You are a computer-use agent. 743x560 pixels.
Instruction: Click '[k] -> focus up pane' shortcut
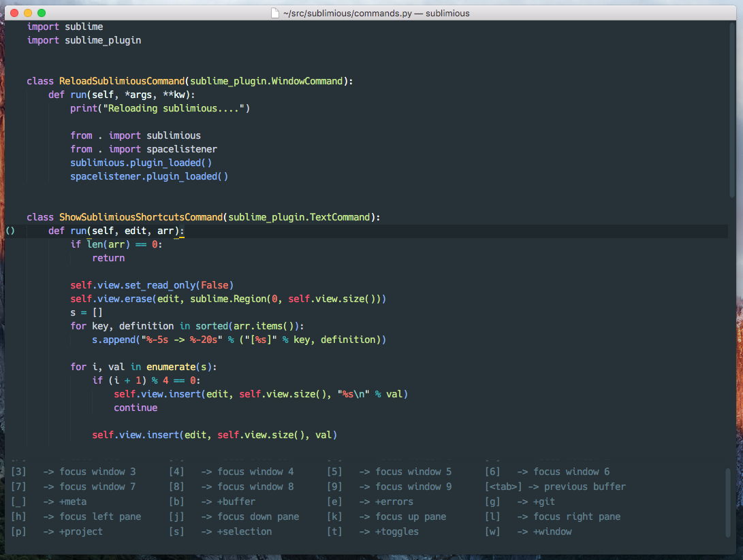(387, 517)
